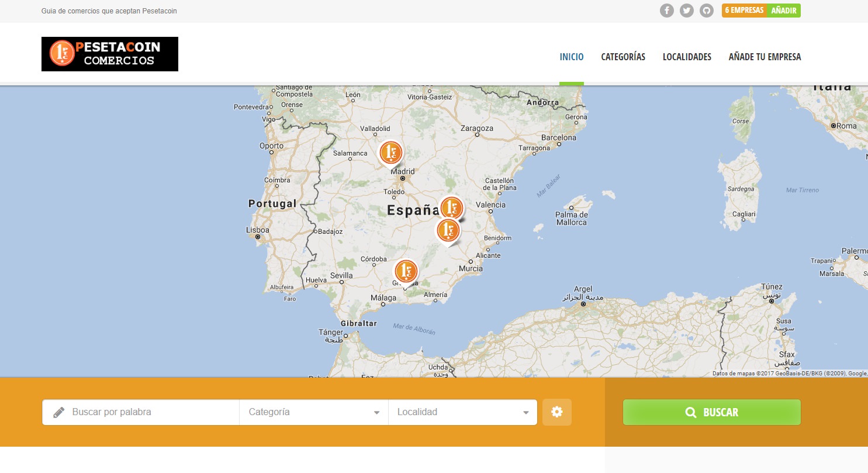Click the Lisboa label on map
The width and height of the screenshot is (868, 473).
(258, 230)
